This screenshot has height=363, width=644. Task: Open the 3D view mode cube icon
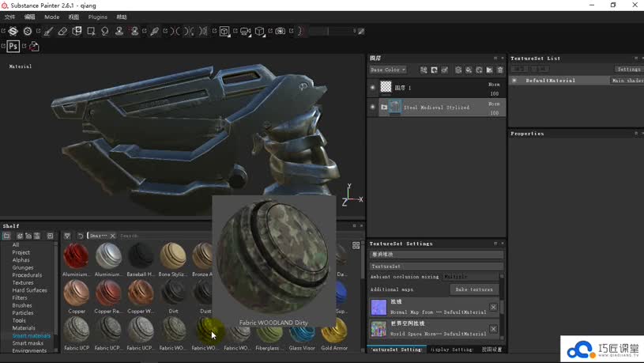pyautogui.click(x=224, y=32)
